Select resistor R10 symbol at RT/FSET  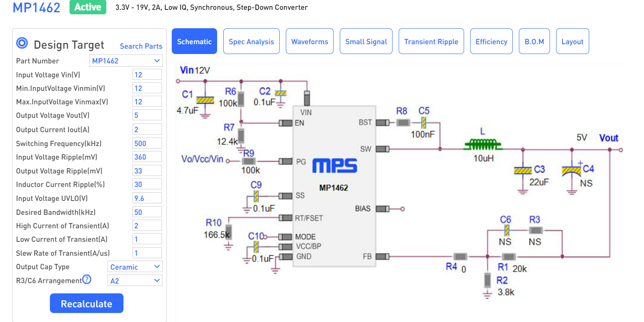point(229,232)
